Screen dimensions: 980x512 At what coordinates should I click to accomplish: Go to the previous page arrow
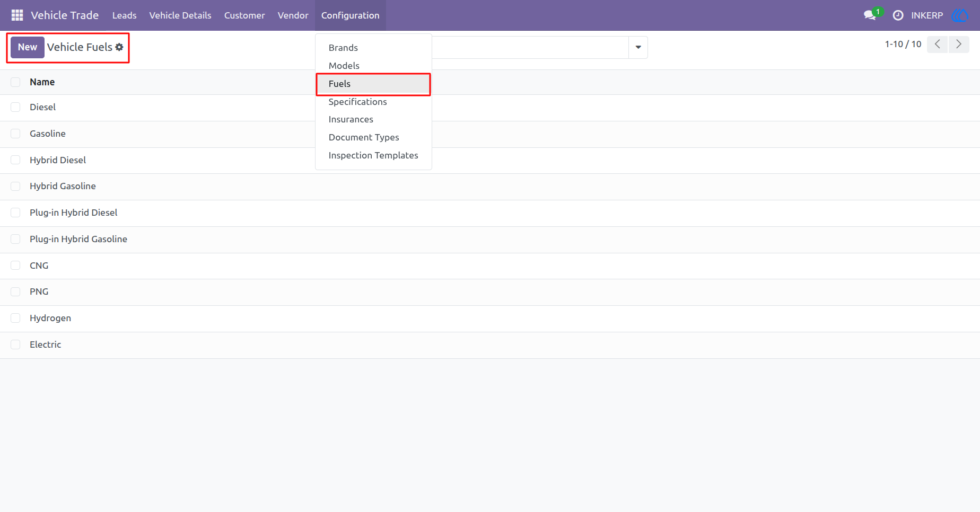tap(938, 45)
